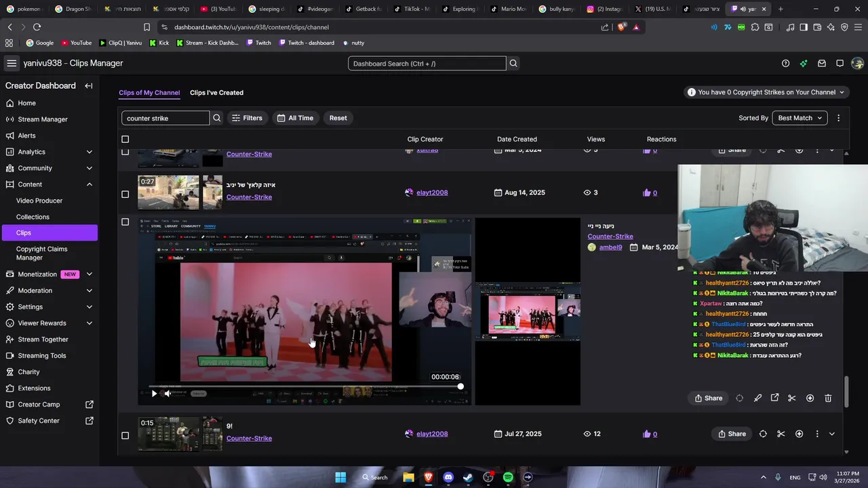Tick checkbox for the '9!' clip
This screenshot has height=488, width=868.
(x=125, y=435)
